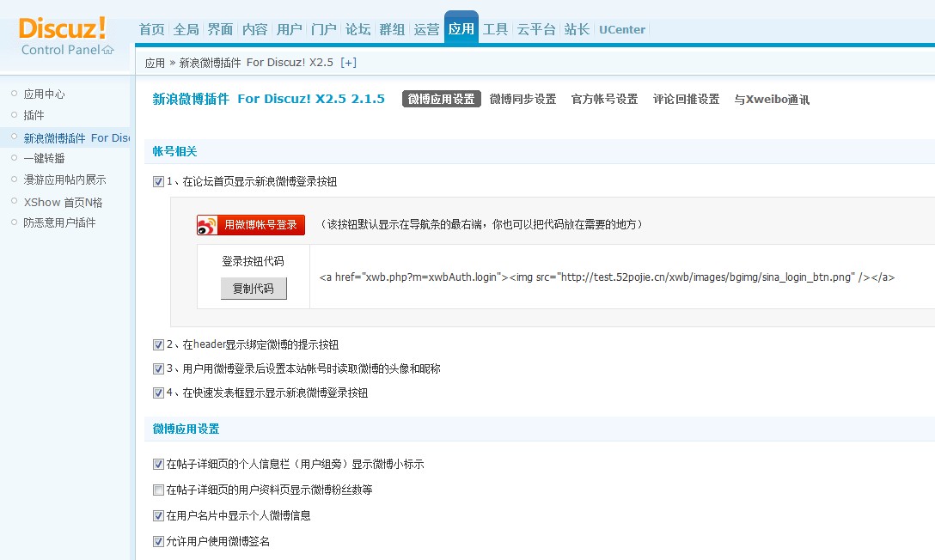Click the 登录按钮代码 label
The height and width of the screenshot is (560, 935).
coord(254,261)
